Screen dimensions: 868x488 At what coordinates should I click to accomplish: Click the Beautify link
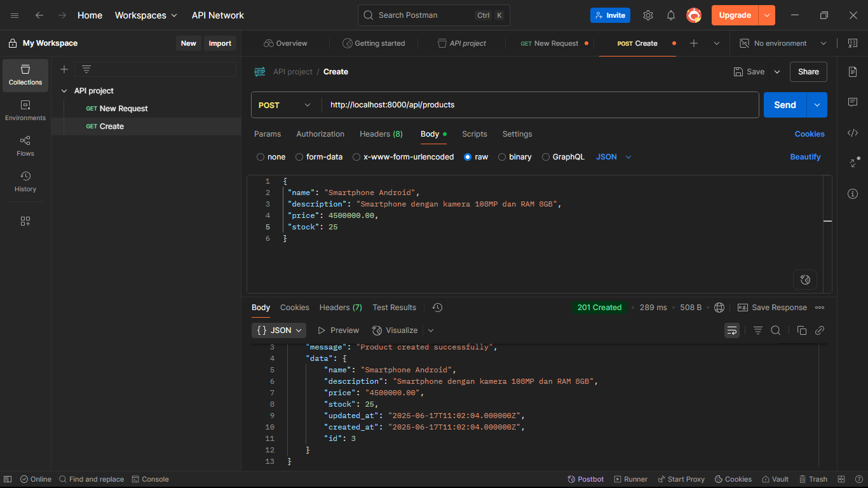805,157
